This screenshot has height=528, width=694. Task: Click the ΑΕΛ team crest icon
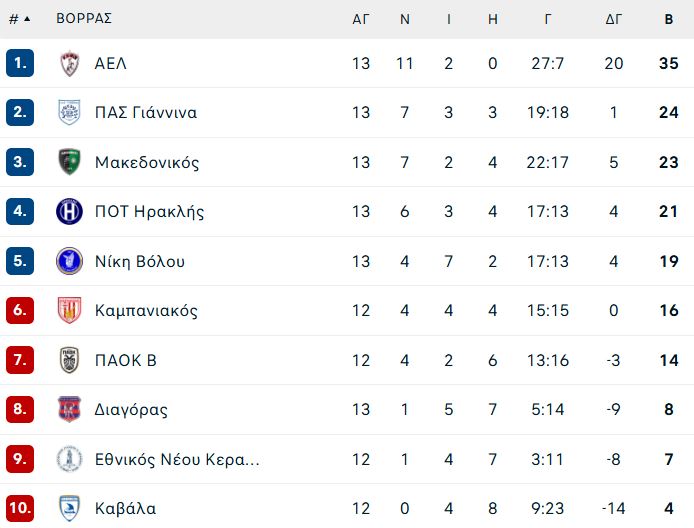(69, 63)
